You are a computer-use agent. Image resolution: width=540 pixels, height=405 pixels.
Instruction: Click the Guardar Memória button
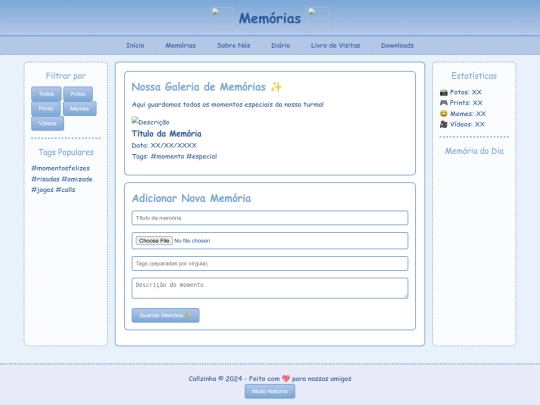(x=165, y=315)
